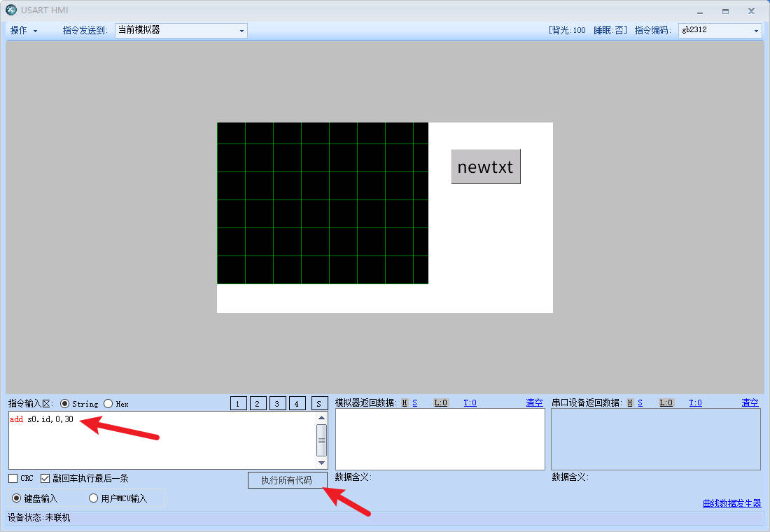Select the 用户MCU输入 radio button
The image size is (770, 532).
click(x=93, y=498)
